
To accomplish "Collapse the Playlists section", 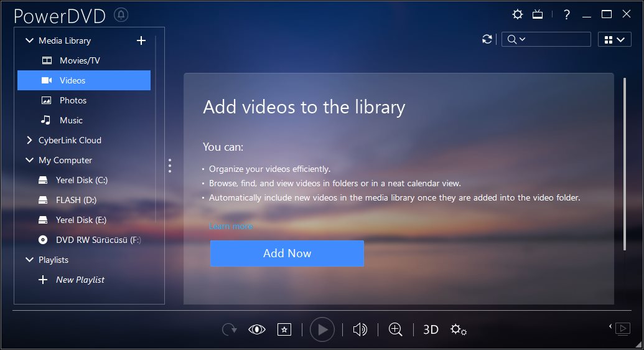I will pos(30,260).
